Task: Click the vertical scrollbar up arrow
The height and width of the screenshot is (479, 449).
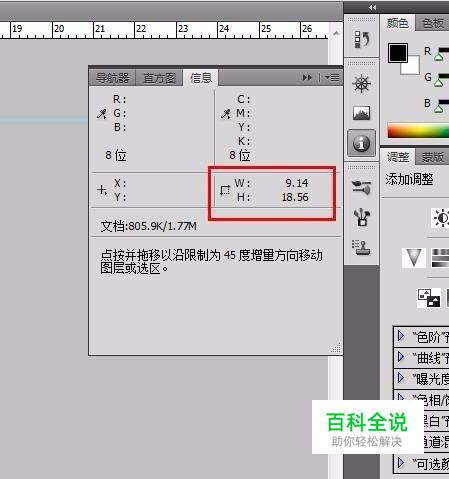Action: coord(336,33)
